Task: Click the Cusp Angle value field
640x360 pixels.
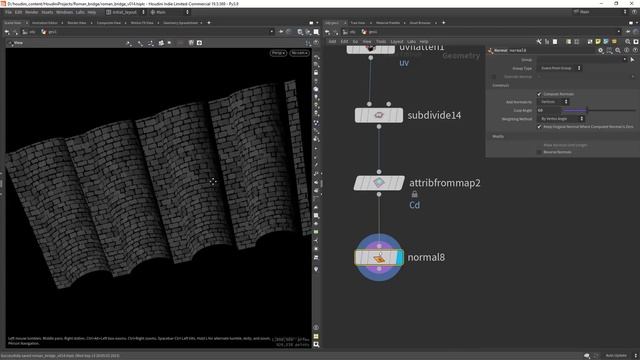Action: [x=548, y=110]
